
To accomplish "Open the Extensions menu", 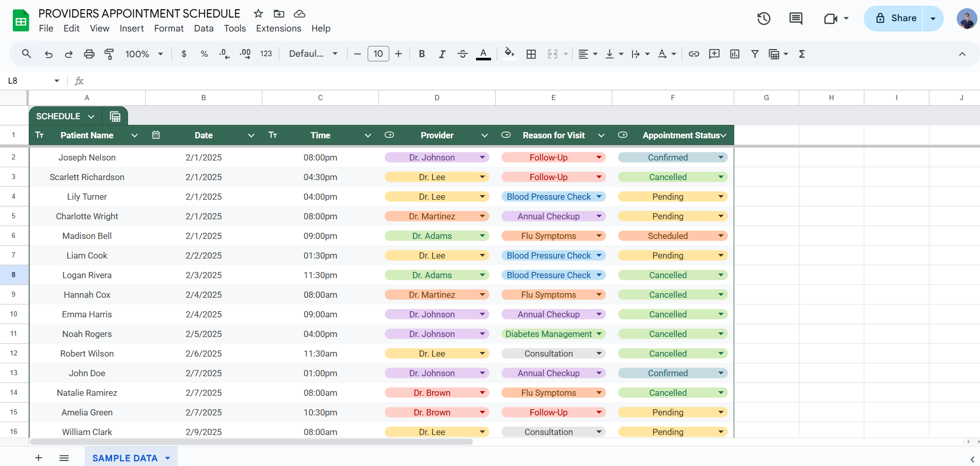I will click(279, 28).
